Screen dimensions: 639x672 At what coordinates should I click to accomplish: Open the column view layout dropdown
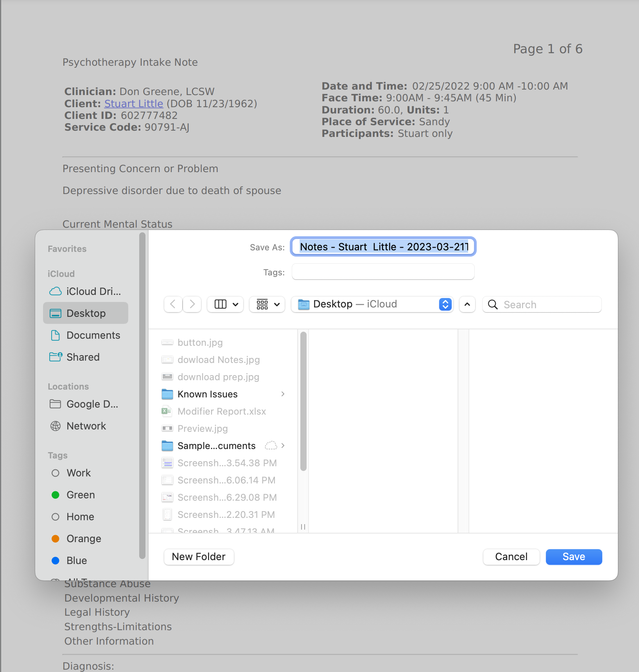coord(225,304)
